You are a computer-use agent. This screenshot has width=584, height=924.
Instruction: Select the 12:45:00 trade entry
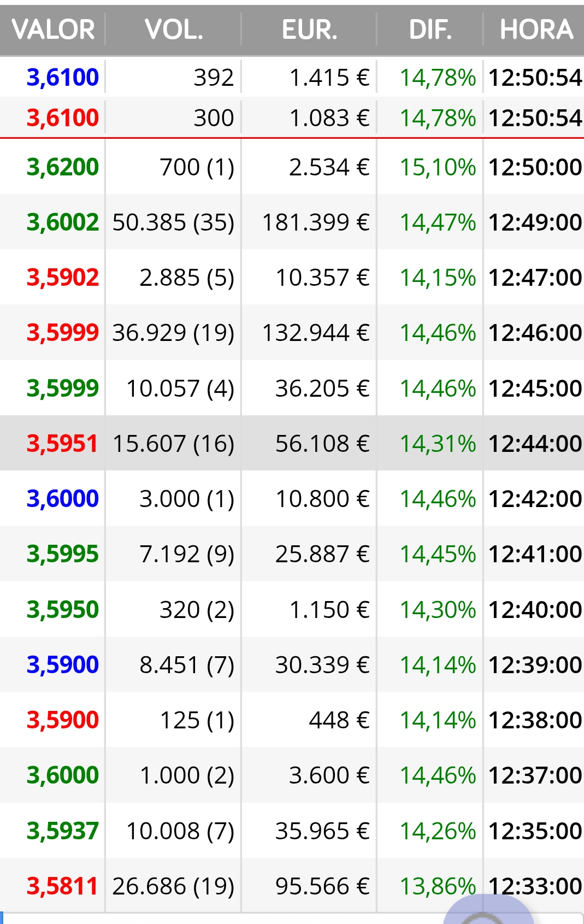(x=292, y=388)
